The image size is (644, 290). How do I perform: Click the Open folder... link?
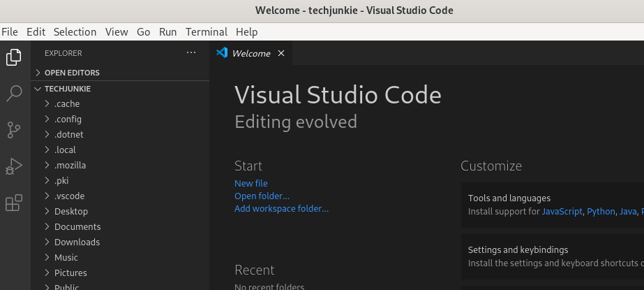pyautogui.click(x=262, y=196)
